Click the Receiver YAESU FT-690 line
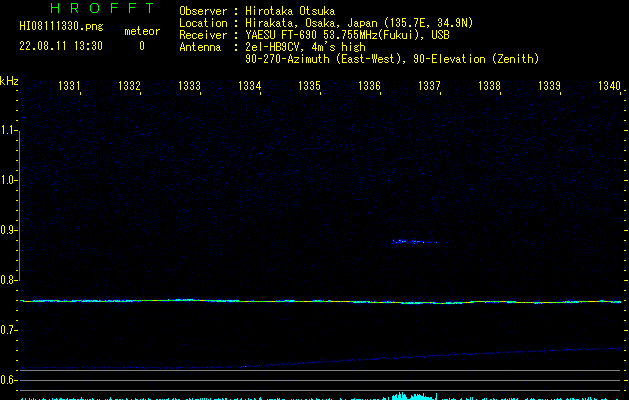This screenshot has height=400, width=629. point(314,35)
